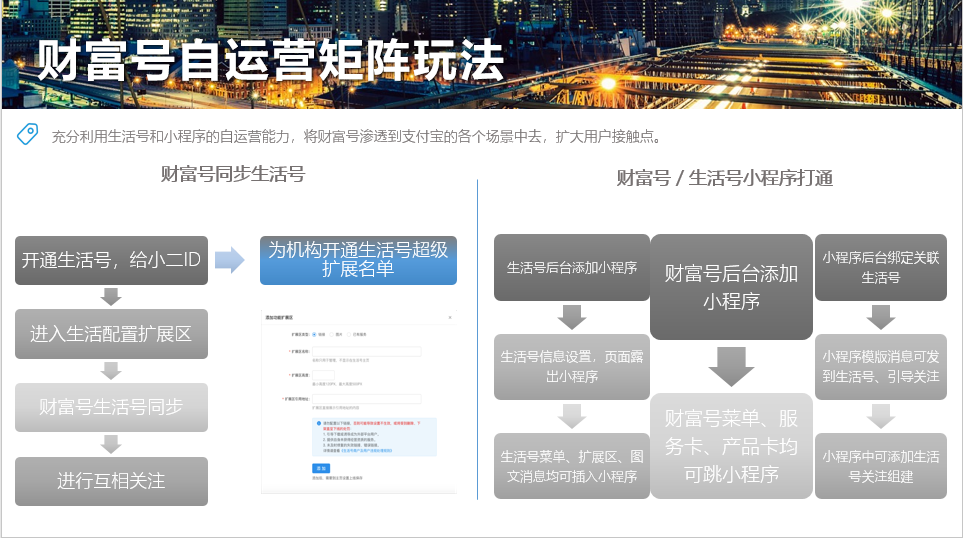Select the 财富号菜单、服务卡、产品卡均可跳小程序 box
Image resolution: width=963 pixels, height=538 pixels.
731,446
